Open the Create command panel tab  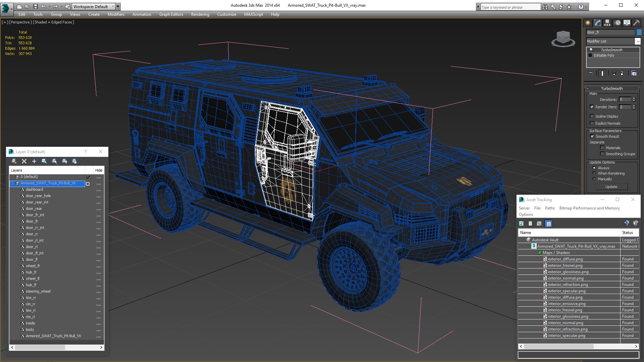click(588, 23)
